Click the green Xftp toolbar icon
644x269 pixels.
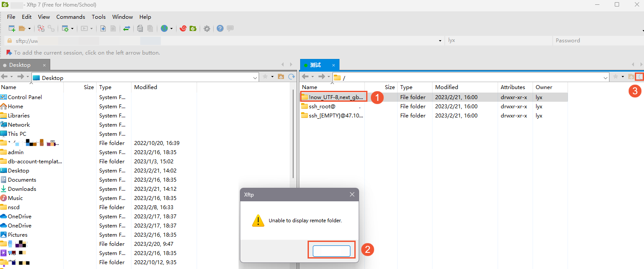tap(193, 28)
